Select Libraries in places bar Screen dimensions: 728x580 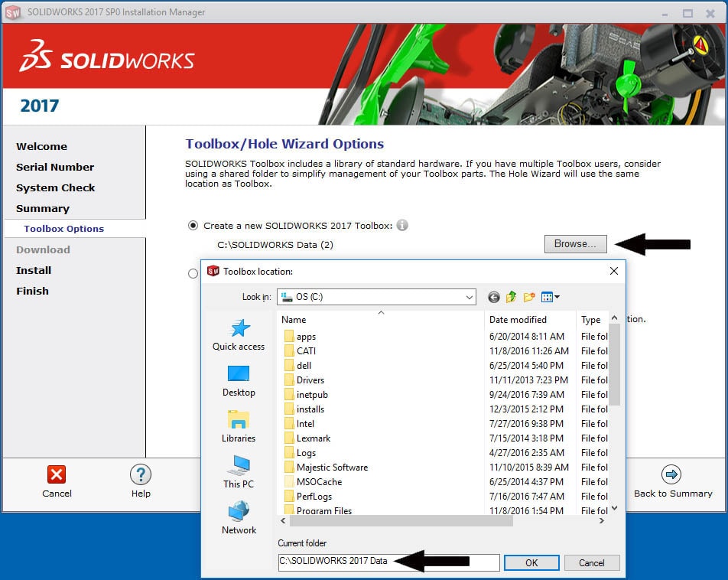pos(239,426)
